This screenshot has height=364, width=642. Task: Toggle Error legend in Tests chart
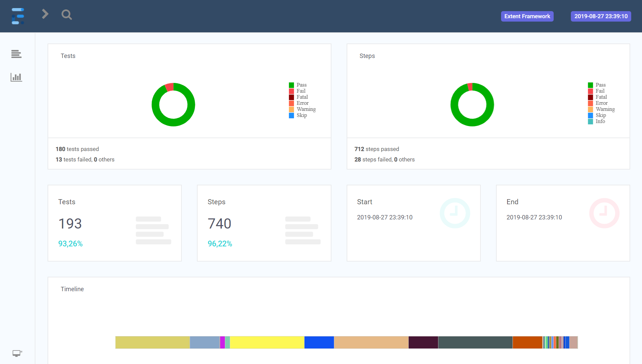pos(299,103)
